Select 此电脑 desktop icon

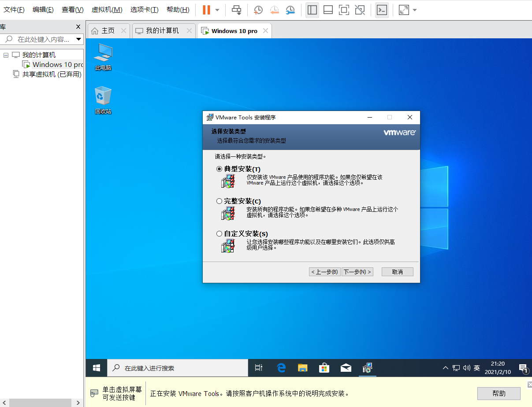(103, 57)
